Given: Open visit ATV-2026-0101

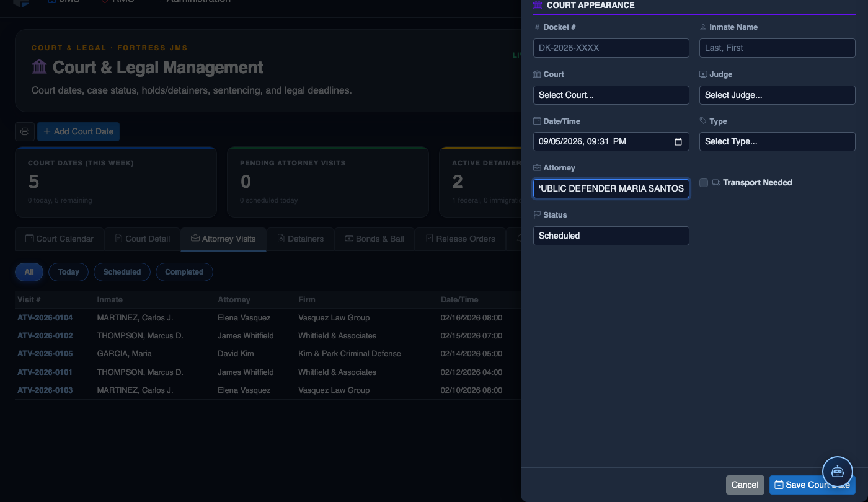Looking at the screenshot, I should [x=45, y=372].
